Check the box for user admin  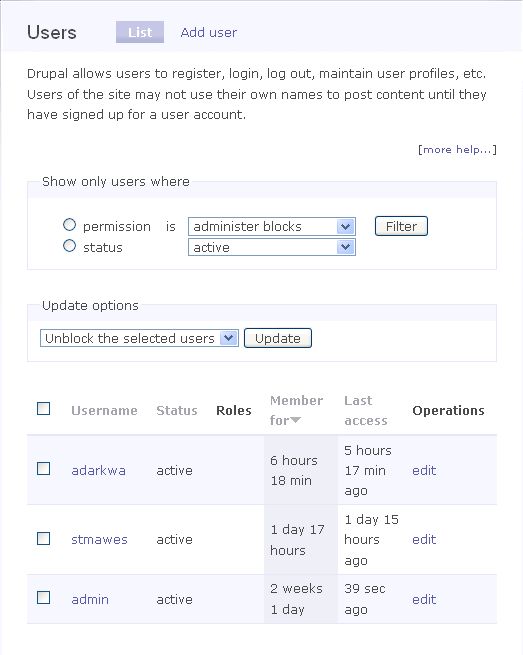(x=43, y=598)
